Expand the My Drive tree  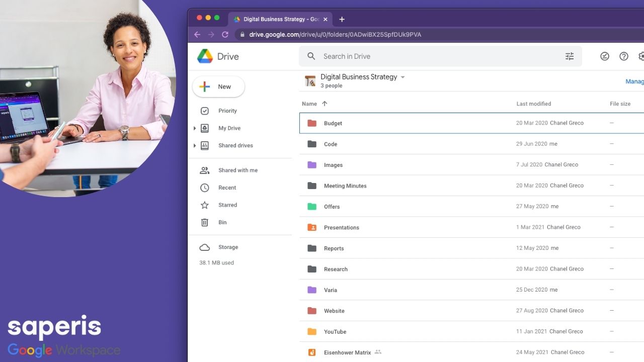[x=195, y=129]
